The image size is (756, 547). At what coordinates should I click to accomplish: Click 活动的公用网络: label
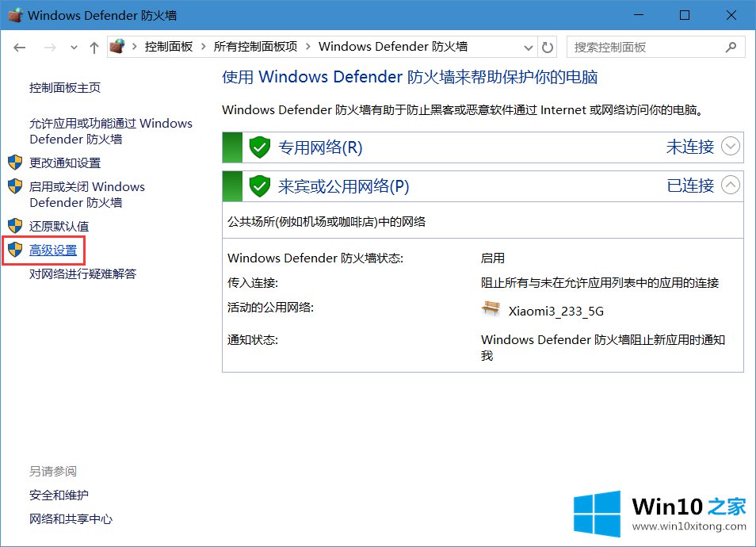coord(270,308)
